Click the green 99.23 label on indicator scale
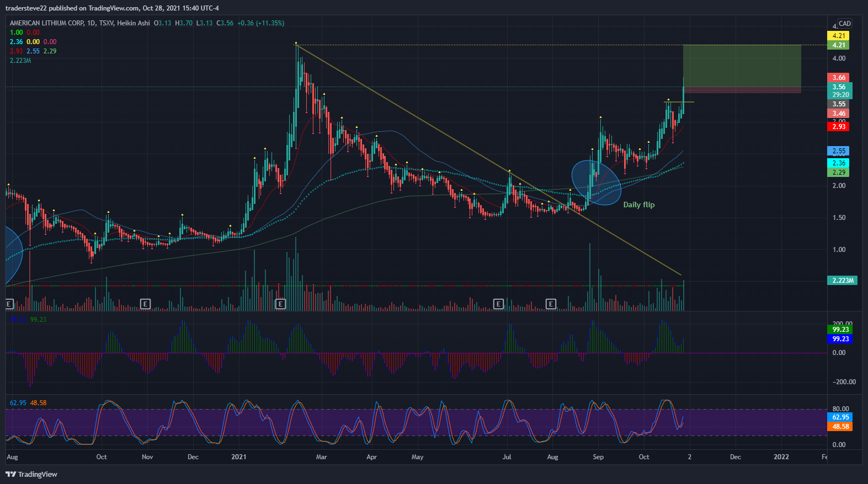Screen dimensions: 868x484 840,330
